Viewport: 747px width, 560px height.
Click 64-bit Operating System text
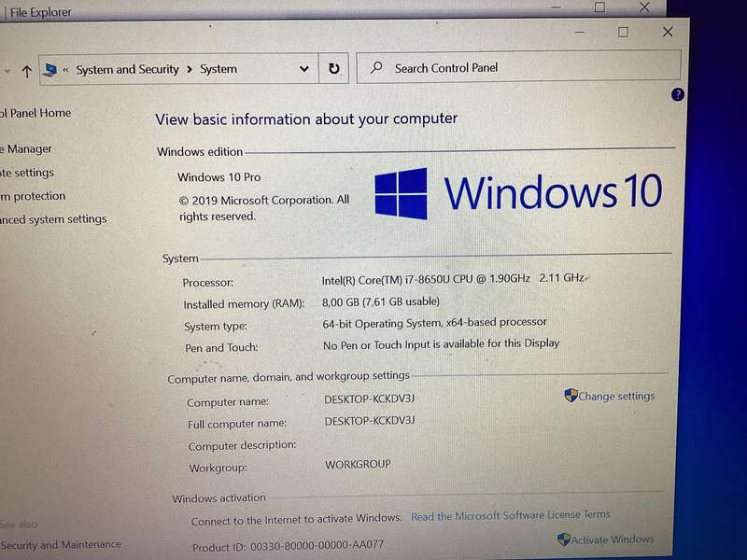[x=434, y=323]
